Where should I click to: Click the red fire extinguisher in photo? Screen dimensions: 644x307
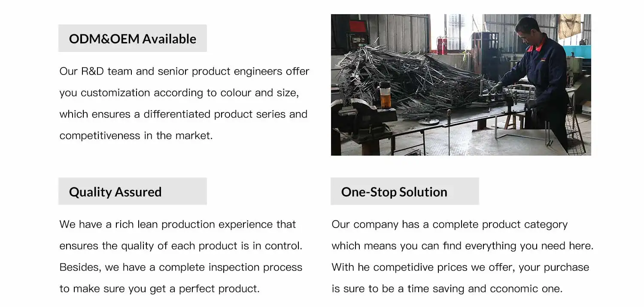pyautogui.click(x=441, y=46)
